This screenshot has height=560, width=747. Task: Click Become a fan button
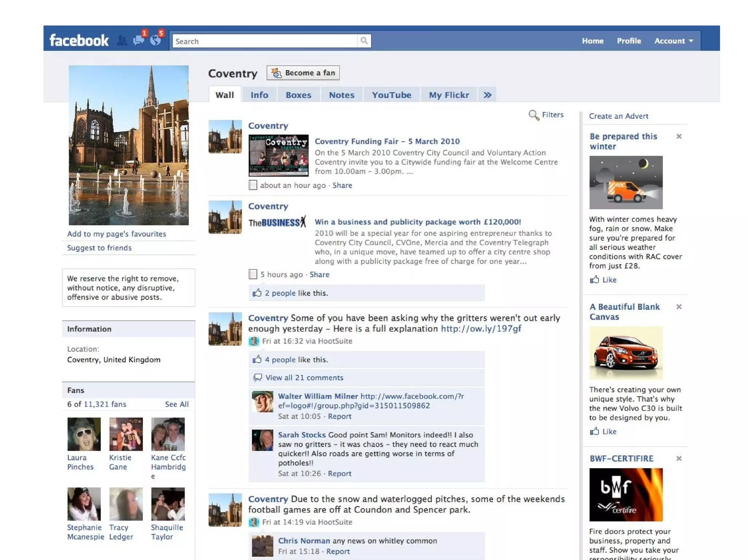303,73
